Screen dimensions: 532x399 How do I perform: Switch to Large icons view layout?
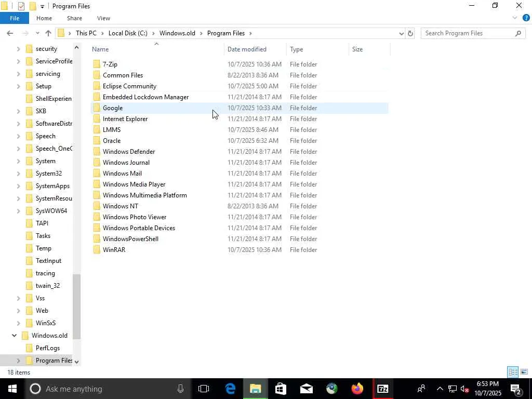[524, 372]
